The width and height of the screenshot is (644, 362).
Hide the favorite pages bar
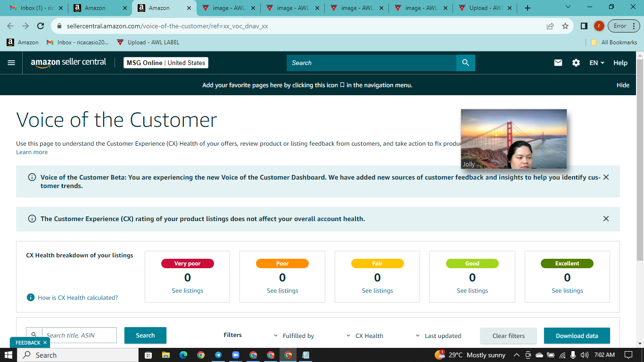[x=623, y=85]
